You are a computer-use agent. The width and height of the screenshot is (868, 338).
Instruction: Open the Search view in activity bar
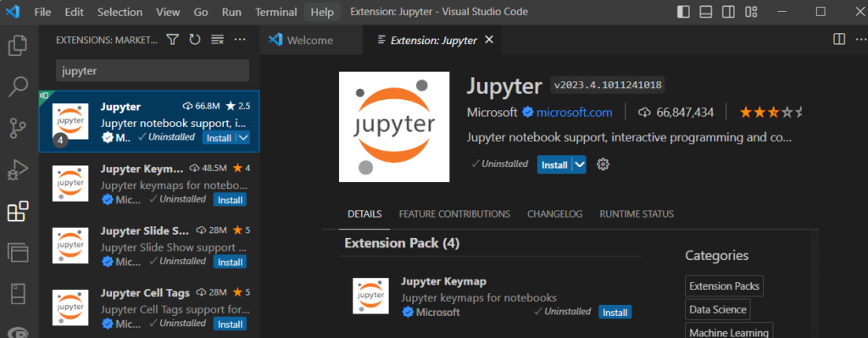pyautogui.click(x=19, y=86)
